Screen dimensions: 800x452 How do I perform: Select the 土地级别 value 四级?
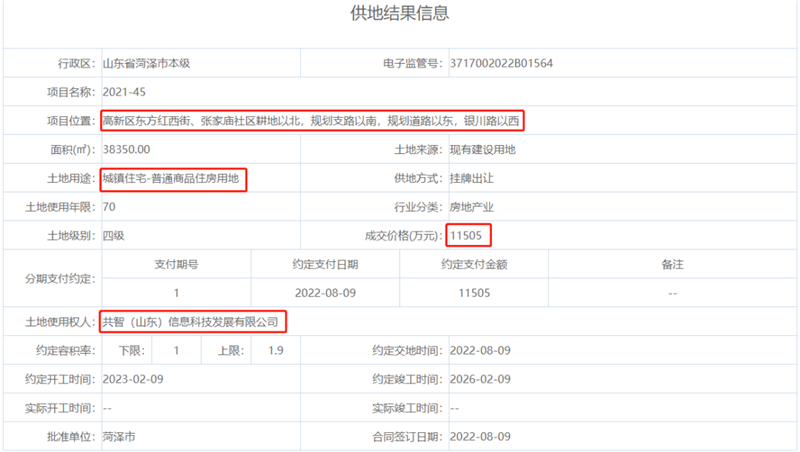(x=113, y=236)
